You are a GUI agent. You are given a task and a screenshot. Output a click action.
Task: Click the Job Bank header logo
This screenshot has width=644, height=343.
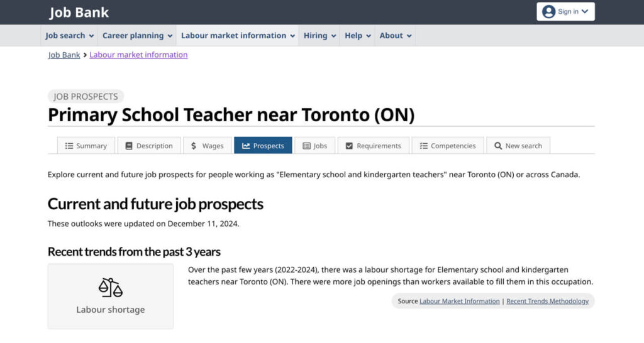click(79, 13)
